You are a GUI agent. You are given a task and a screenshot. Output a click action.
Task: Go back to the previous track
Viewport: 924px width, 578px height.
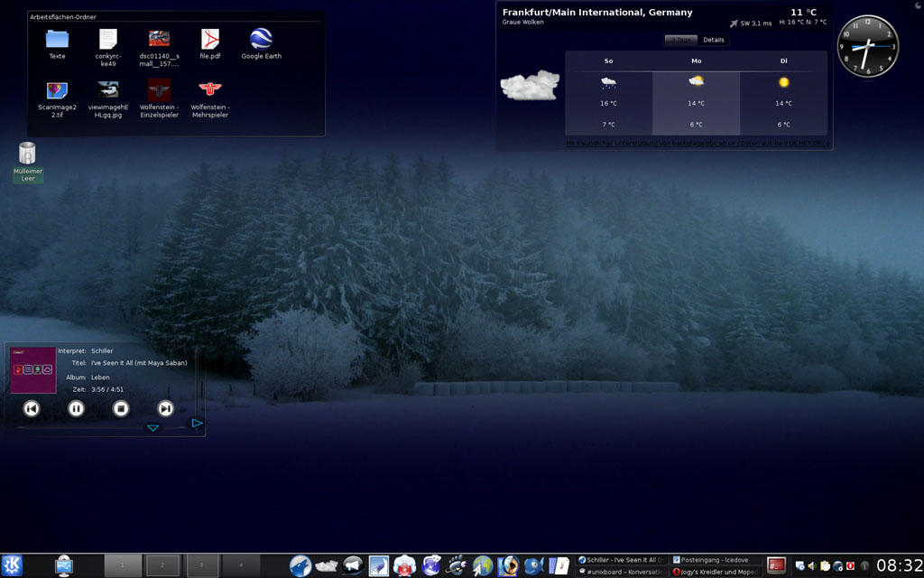point(32,408)
